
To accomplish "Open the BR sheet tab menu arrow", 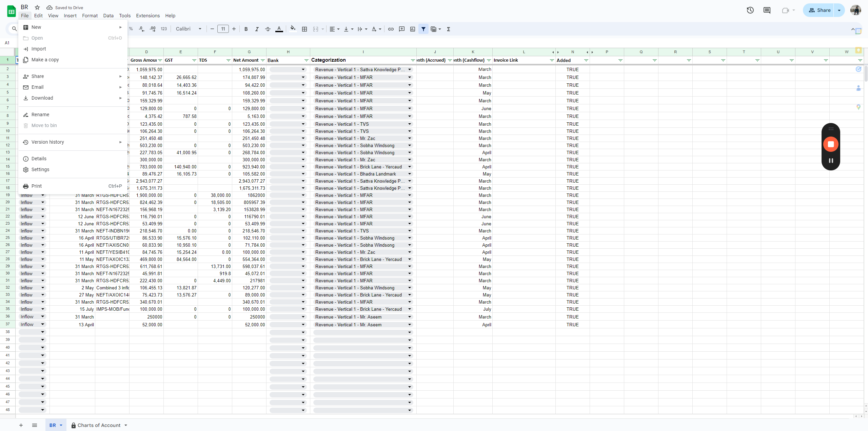I will [x=61, y=425].
